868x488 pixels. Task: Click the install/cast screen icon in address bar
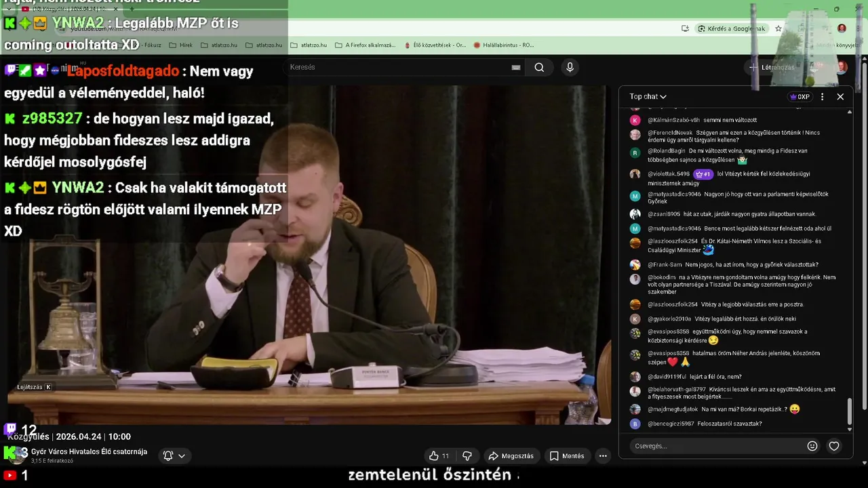pyautogui.click(x=686, y=28)
